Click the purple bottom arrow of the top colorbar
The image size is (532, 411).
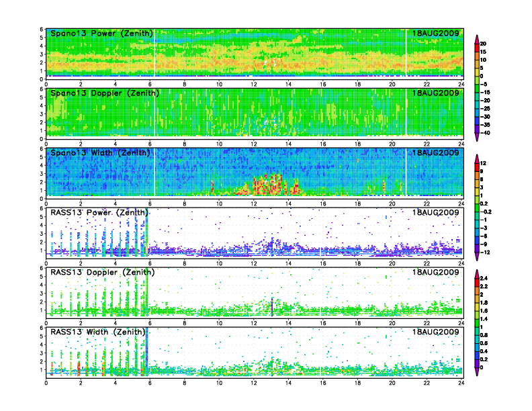click(x=477, y=137)
